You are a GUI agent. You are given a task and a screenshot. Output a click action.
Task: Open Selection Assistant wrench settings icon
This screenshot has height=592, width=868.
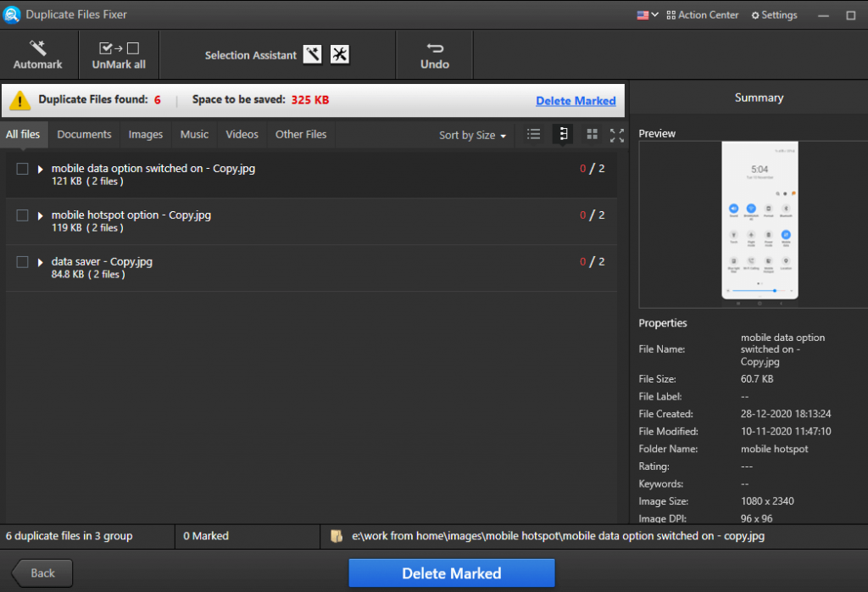point(340,55)
